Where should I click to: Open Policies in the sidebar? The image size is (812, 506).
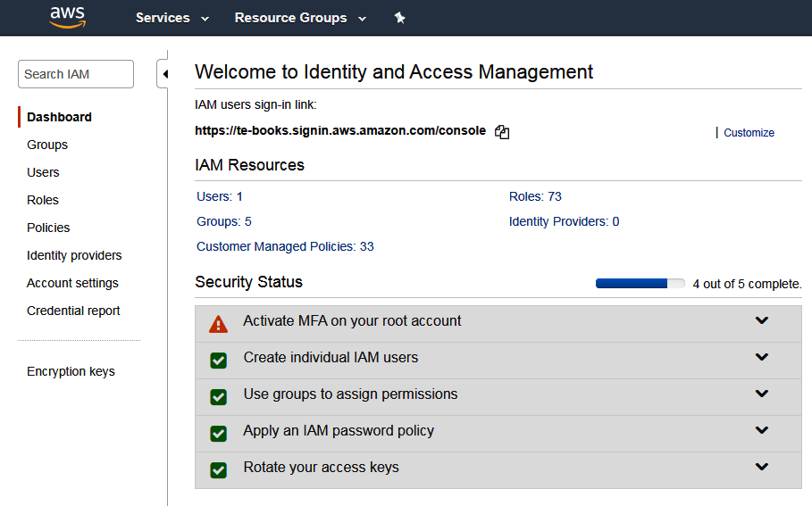coord(48,228)
